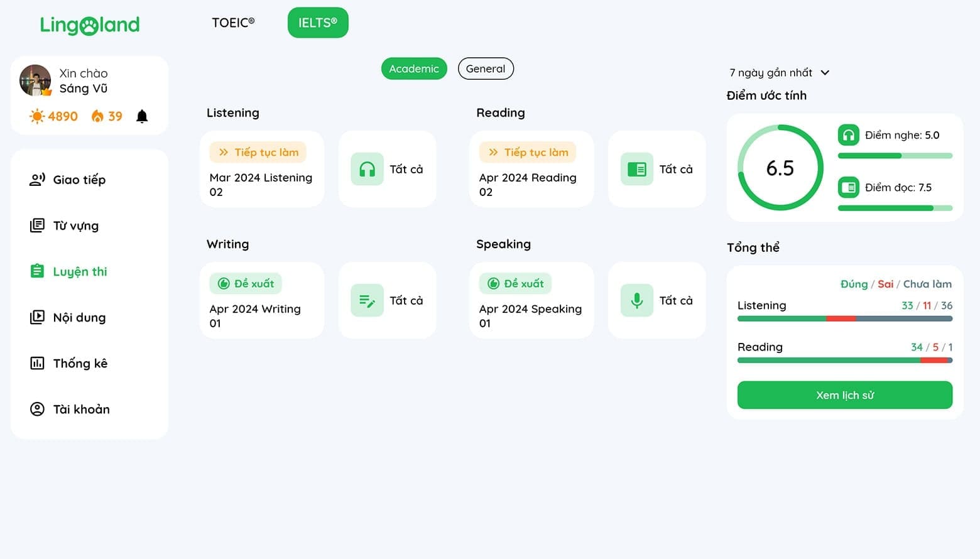Image resolution: width=980 pixels, height=559 pixels.
Task: Select the Academic toggle pill
Action: pyautogui.click(x=414, y=68)
